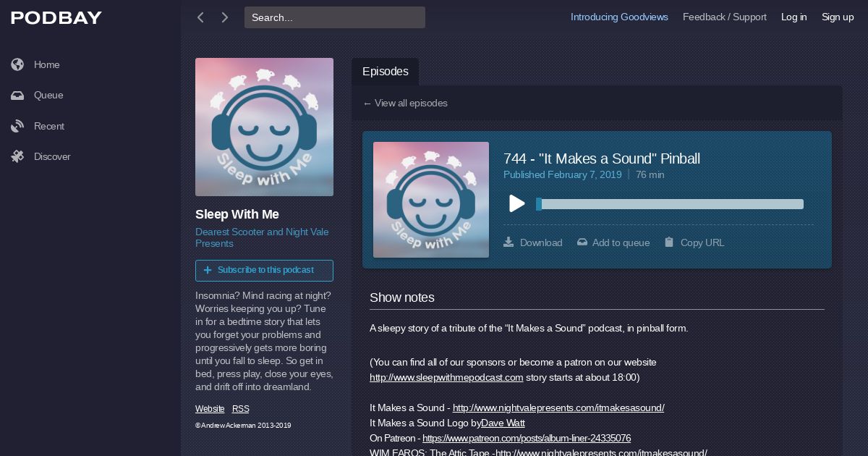Image resolution: width=868 pixels, height=456 pixels.
Task: Click the large Sleep With Me cover art
Action: [x=264, y=127]
